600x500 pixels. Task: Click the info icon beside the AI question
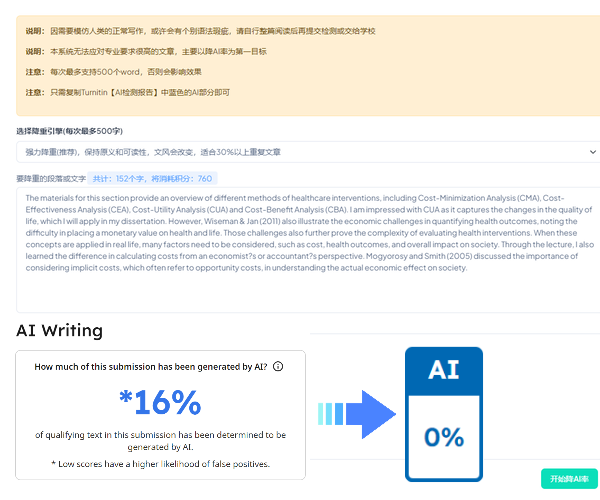[x=278, y=367]
